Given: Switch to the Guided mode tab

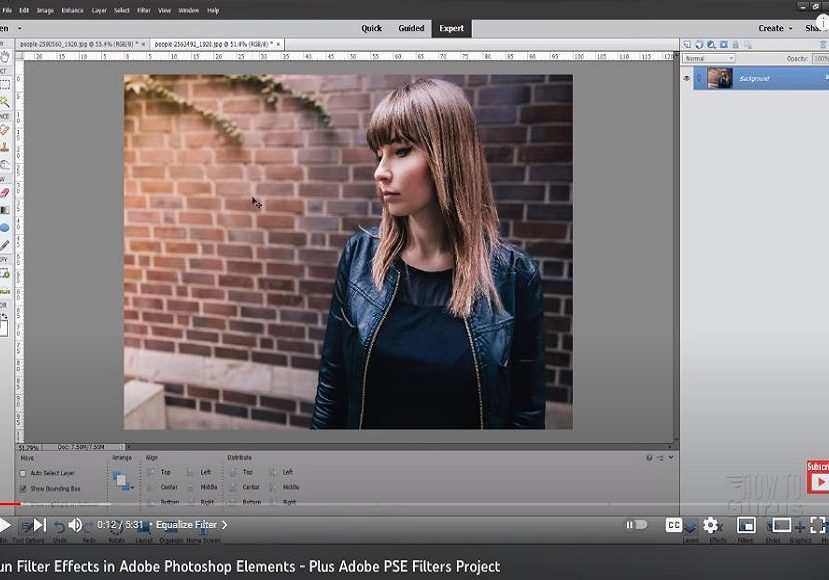Looking at the screenshot, I should tap(410, 28).
